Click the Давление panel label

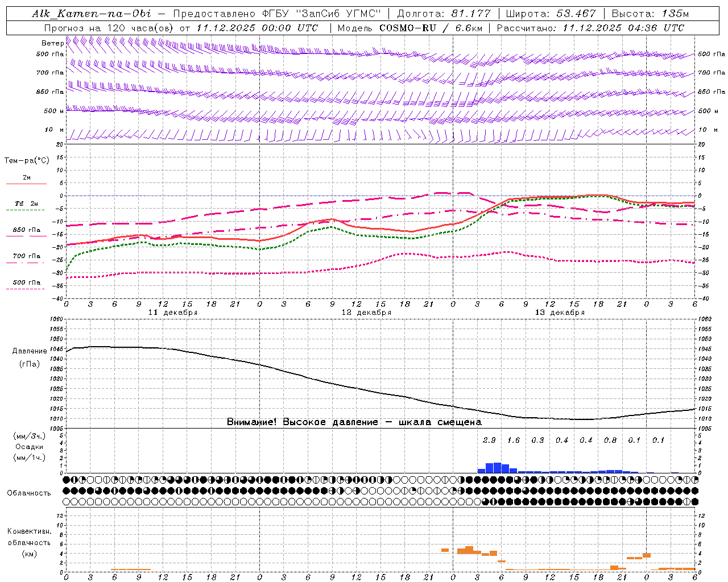[x=30, y=351]
